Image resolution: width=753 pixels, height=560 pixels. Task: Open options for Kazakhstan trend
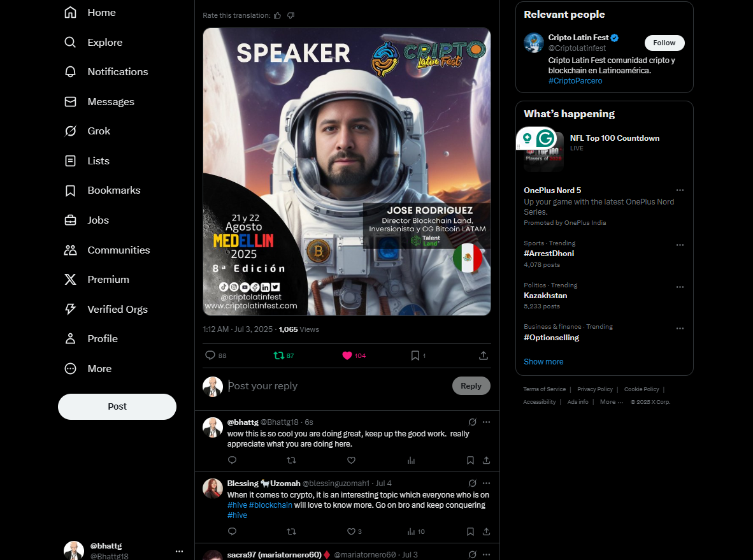(680, 287)
